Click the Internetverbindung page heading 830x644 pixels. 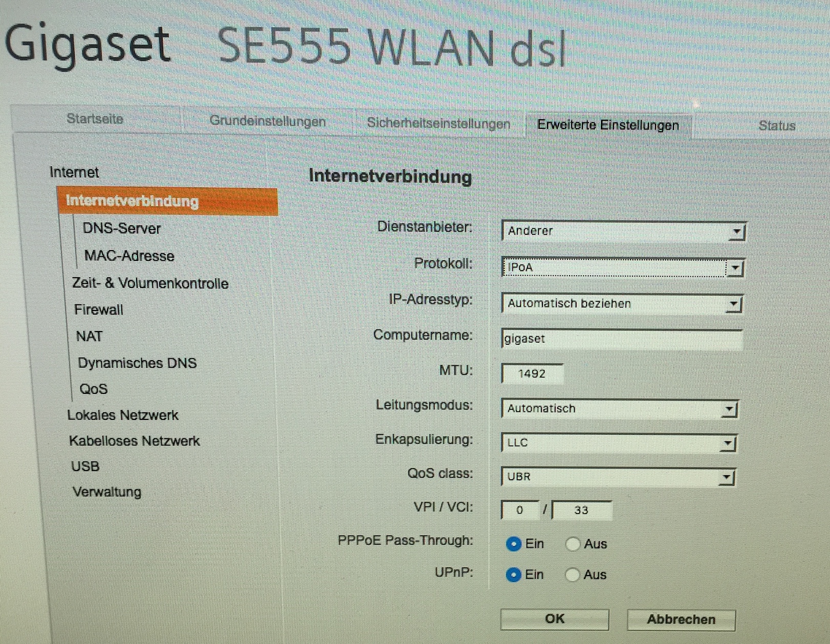(x=390, y=176)
